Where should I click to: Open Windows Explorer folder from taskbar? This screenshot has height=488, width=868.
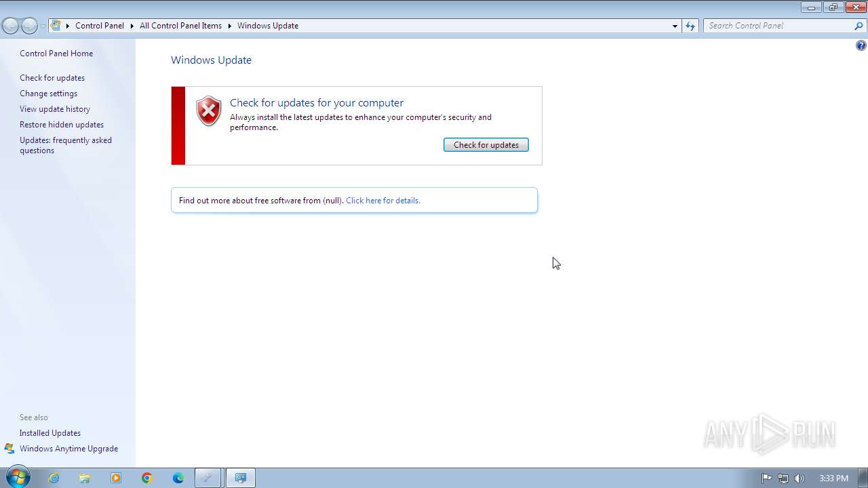85,478
